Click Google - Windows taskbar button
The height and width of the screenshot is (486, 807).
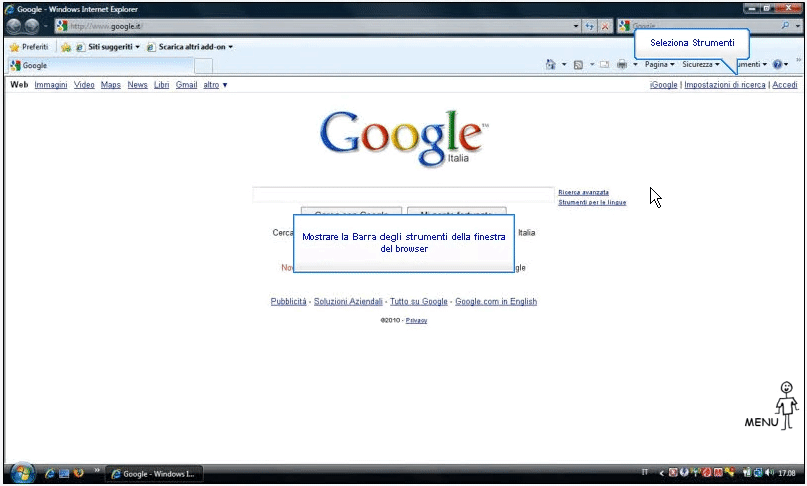[x=154, y=474]
